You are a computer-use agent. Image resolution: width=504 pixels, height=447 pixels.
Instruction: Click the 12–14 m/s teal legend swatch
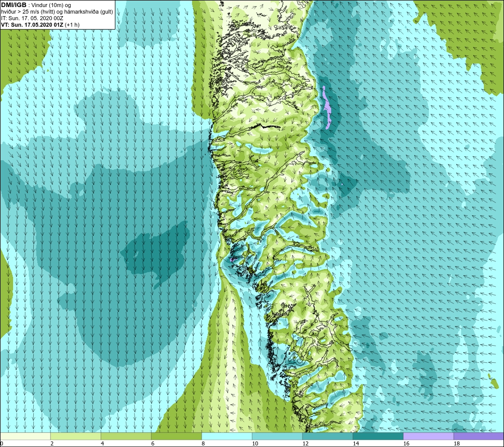point(328,436)
